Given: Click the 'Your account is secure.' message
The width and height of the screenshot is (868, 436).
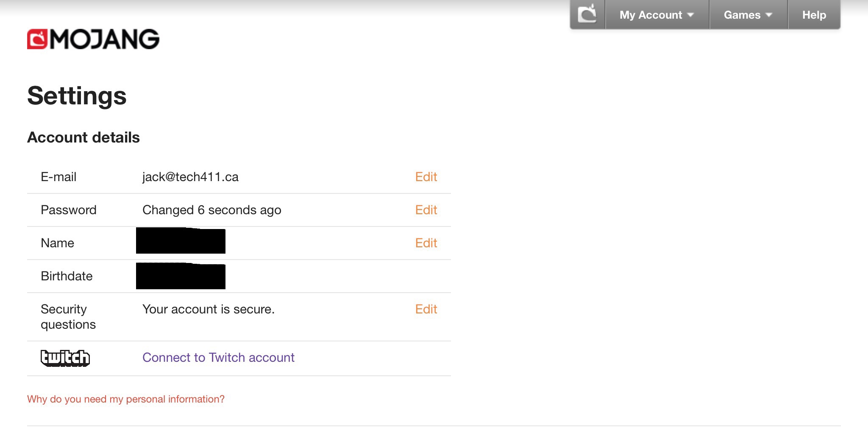Looking at the screenshot, I should (x=209, y=309).
